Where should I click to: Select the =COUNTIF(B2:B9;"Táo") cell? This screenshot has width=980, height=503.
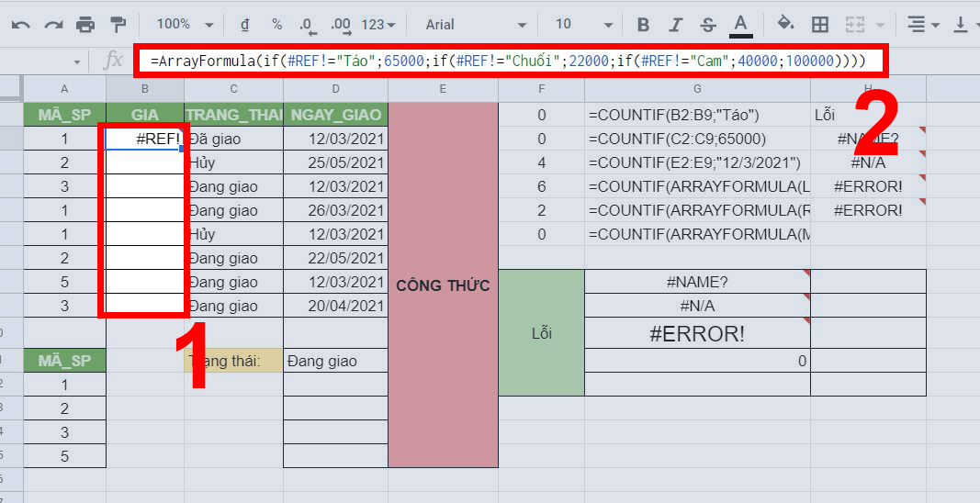click(x=697, y=115)
